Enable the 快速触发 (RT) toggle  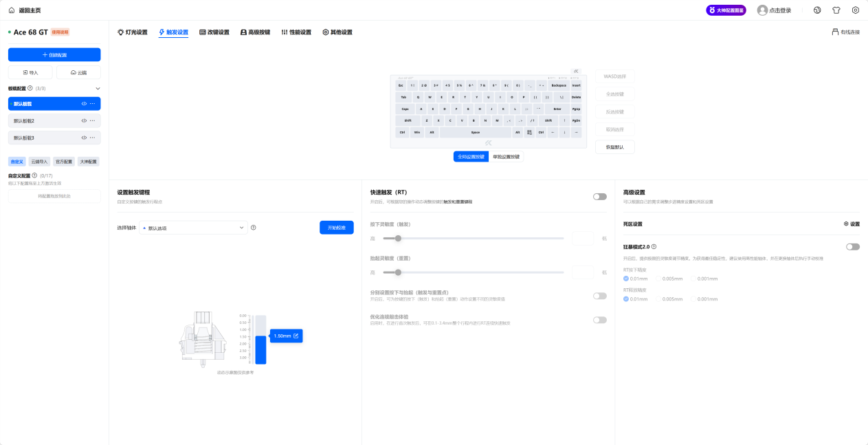(x=599, y=197)
